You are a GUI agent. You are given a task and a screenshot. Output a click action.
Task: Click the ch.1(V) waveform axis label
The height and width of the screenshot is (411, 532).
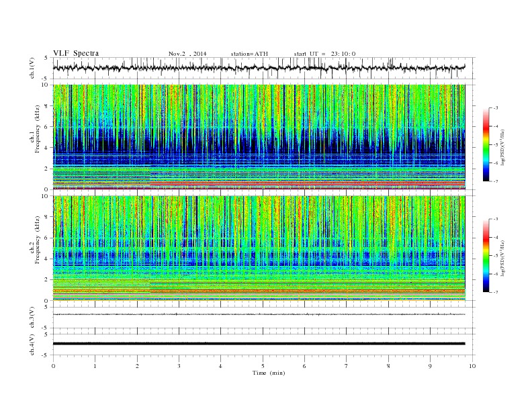(32, 68)
